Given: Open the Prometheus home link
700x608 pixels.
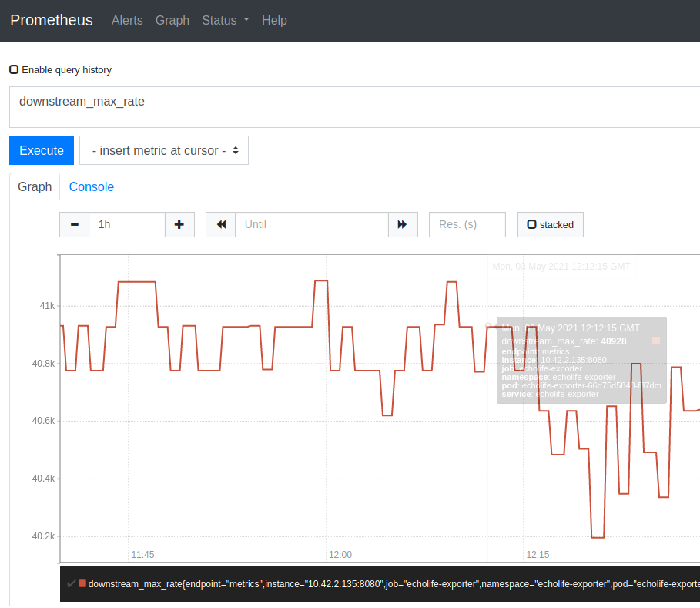Looking at the screenshot, I should coord(52,20).
